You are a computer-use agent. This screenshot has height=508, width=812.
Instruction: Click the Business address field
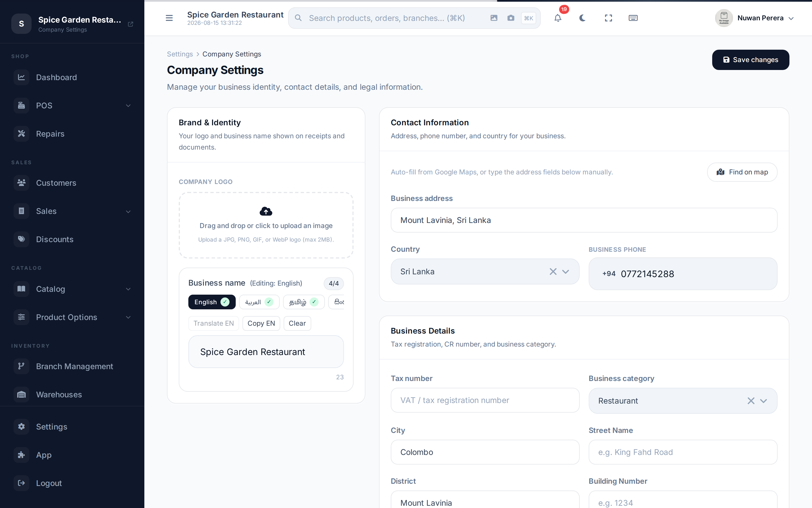(x=584, y=220)
